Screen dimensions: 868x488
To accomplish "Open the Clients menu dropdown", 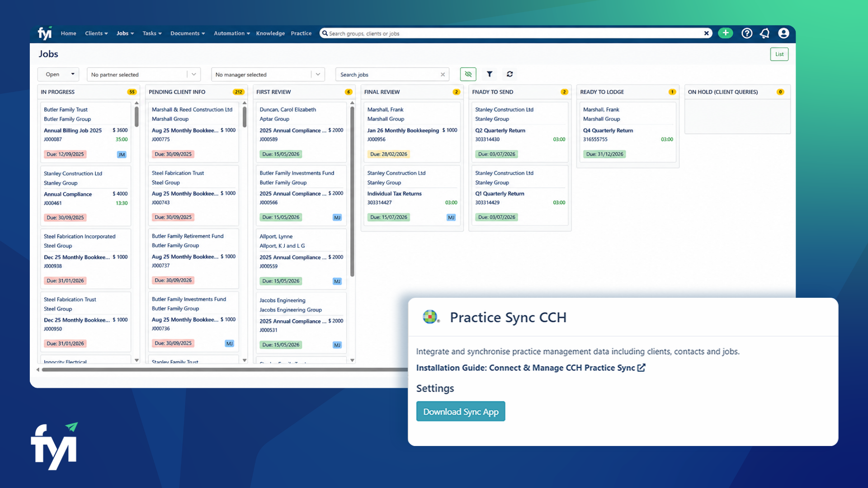I will 96,33.
